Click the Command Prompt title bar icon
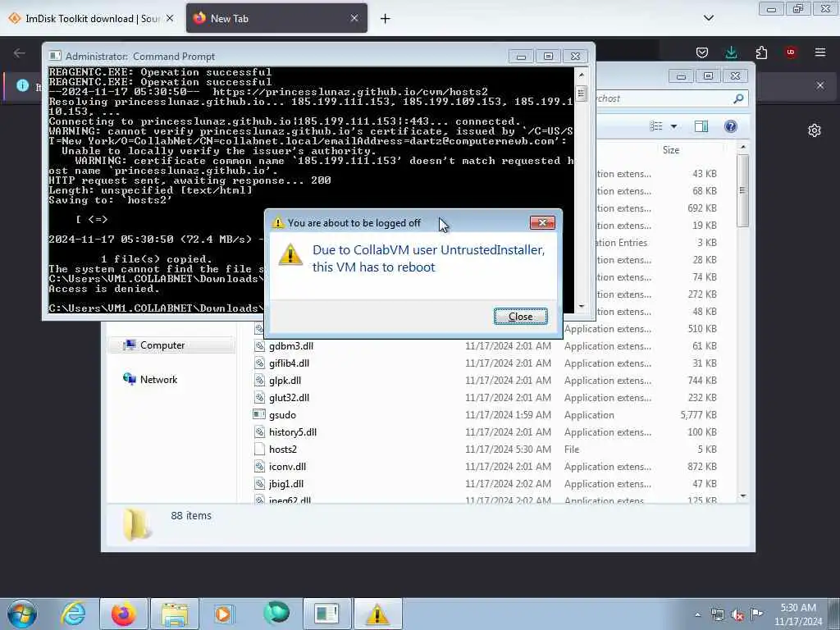The height and width of the screenshot is (630, 840). pyautogui.click(x=55, y=56)
